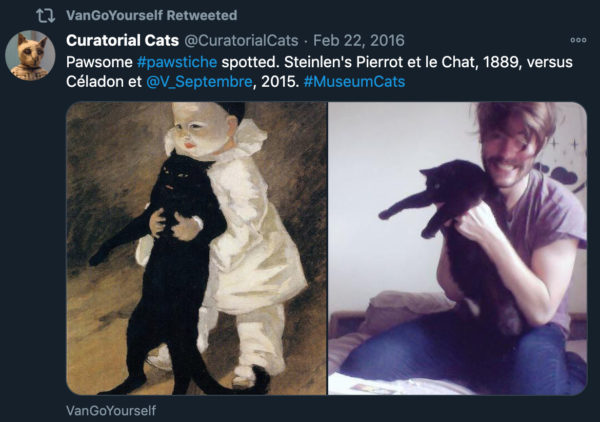Open the Curatorial Cats display name

coord(122,40)
